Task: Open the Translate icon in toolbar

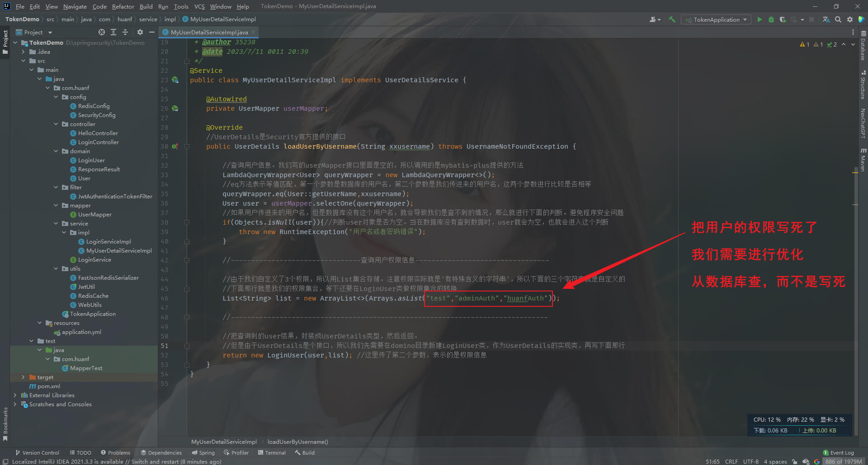Action: (x=826, y=19)
